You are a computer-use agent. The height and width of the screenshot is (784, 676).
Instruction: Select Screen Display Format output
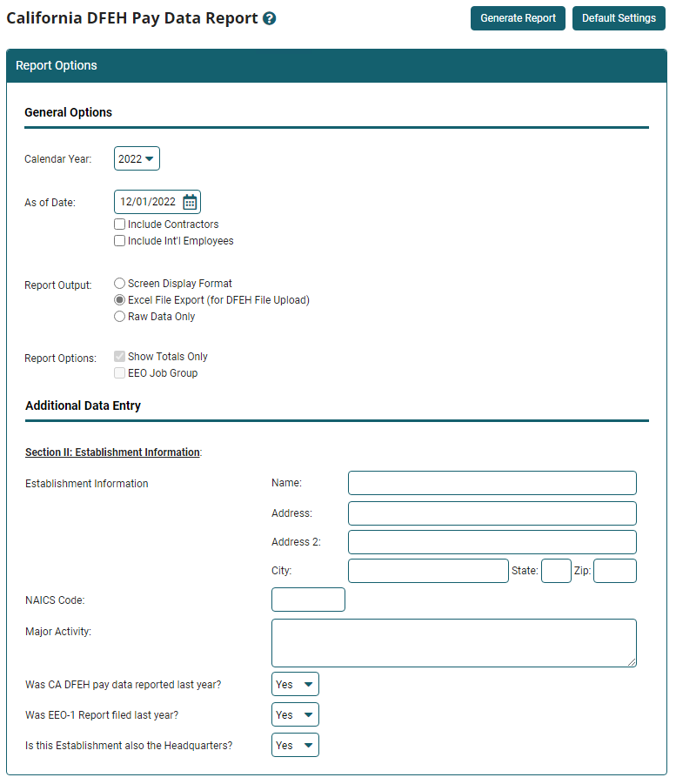pos(119,284)
